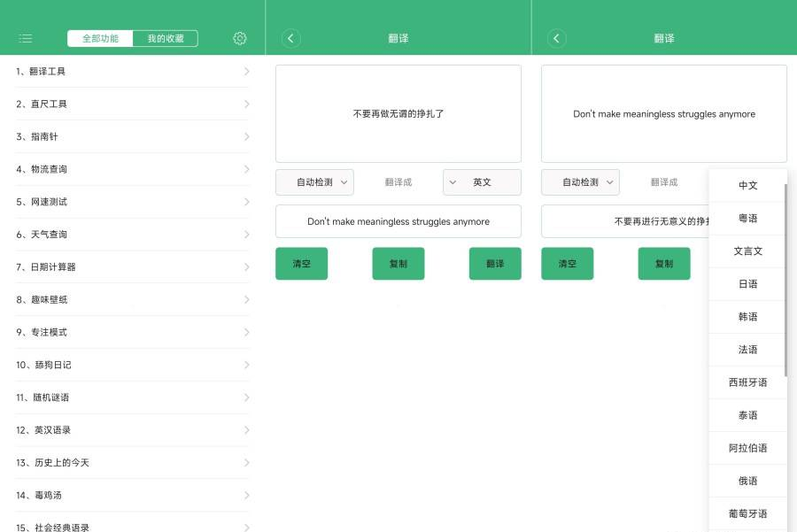
Task: Click chevron next to 翻译工具
Action: 246,72
